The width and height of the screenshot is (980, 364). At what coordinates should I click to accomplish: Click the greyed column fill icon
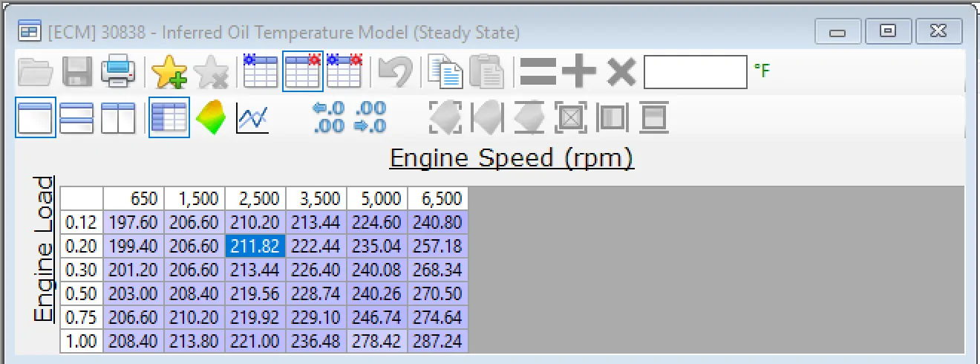612,117
